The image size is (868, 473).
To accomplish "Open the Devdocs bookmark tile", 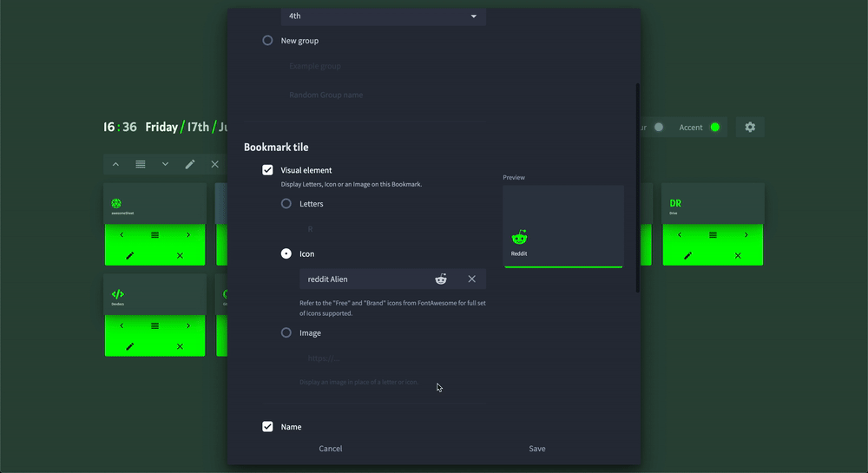I will (x=155, y=294).
